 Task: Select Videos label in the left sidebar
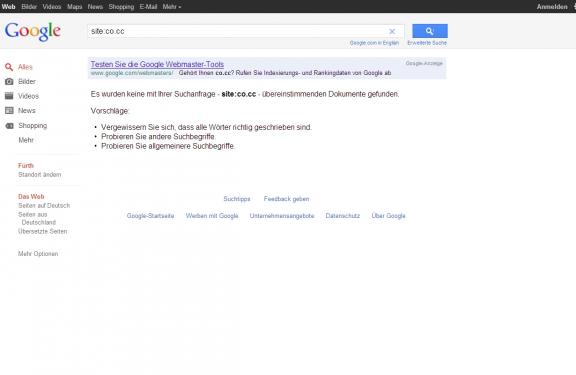pos(28,96)
